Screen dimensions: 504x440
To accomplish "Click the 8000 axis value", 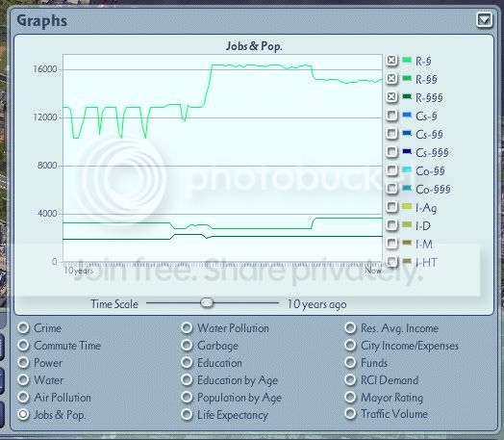I will 47,166.
